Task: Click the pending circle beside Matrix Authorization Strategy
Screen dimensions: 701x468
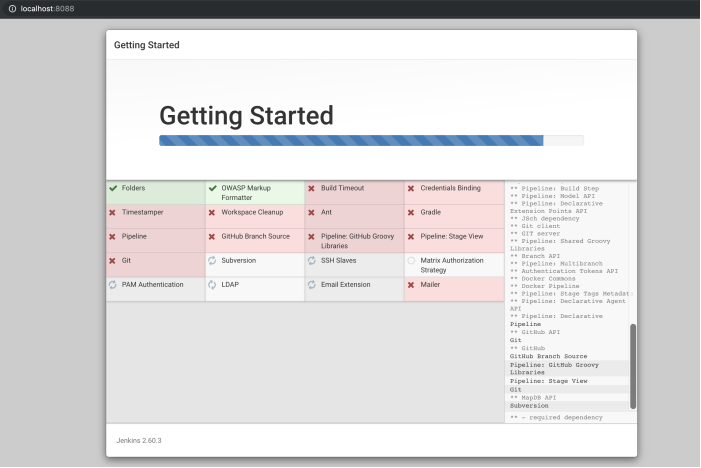Action: (x=411, y=261)
